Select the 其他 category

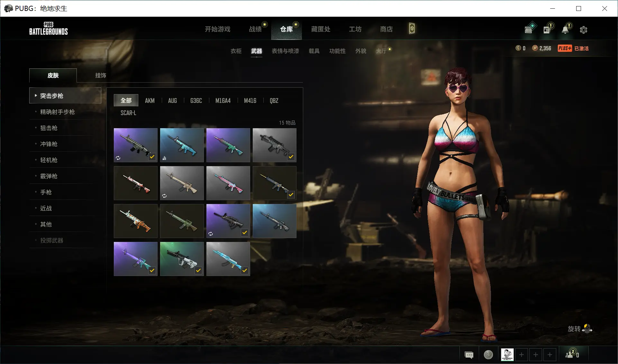coord(65,224)
